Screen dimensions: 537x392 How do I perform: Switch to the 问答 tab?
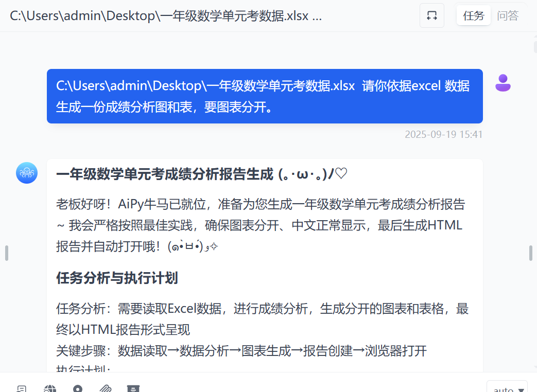(508, 16)
